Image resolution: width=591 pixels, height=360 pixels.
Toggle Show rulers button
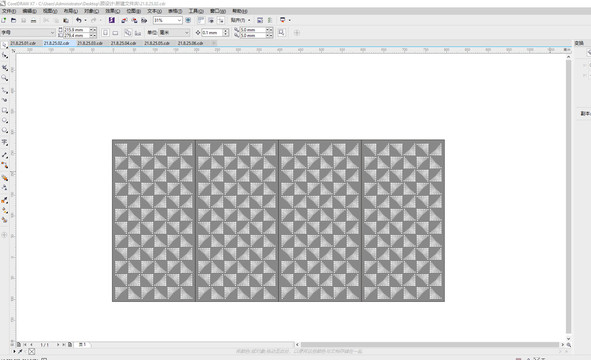pos(201,20)
